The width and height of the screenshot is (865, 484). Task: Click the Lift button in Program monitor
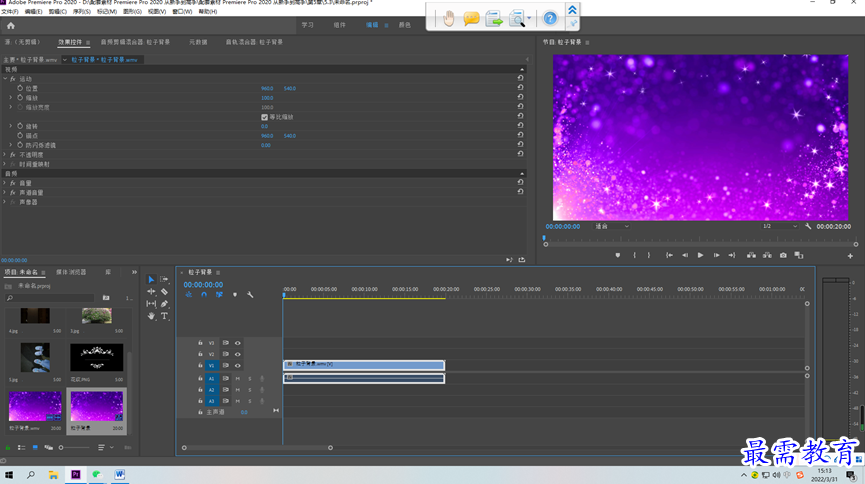(751, 256)
